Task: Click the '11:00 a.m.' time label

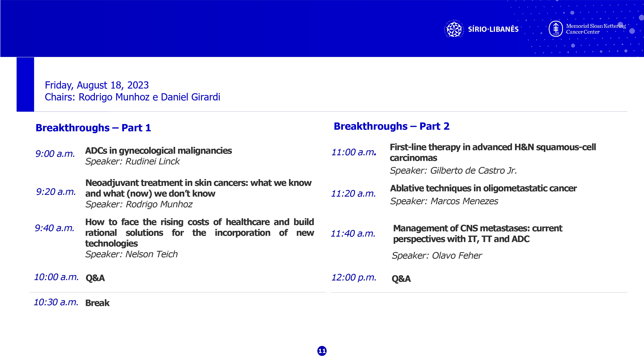Action: click(354, 152)
